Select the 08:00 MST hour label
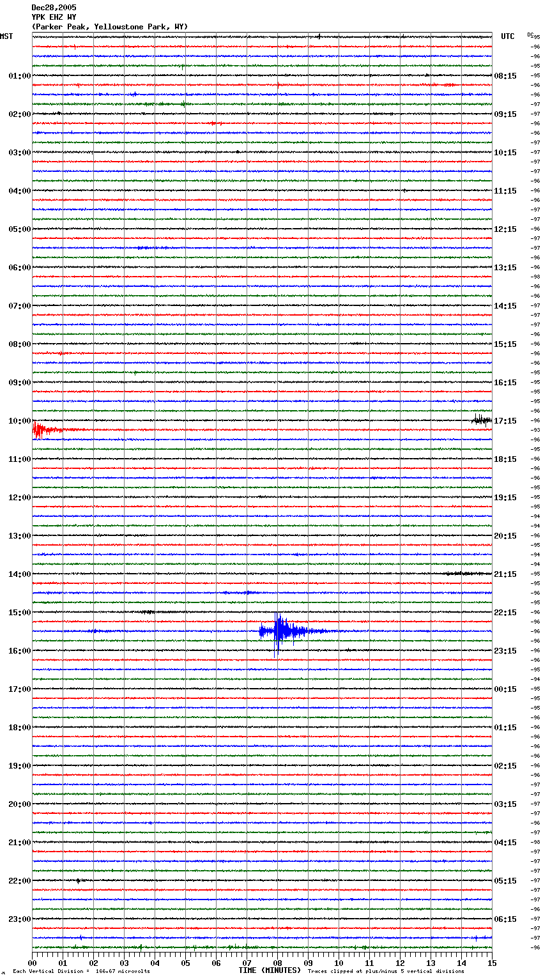 click(20, 344)
